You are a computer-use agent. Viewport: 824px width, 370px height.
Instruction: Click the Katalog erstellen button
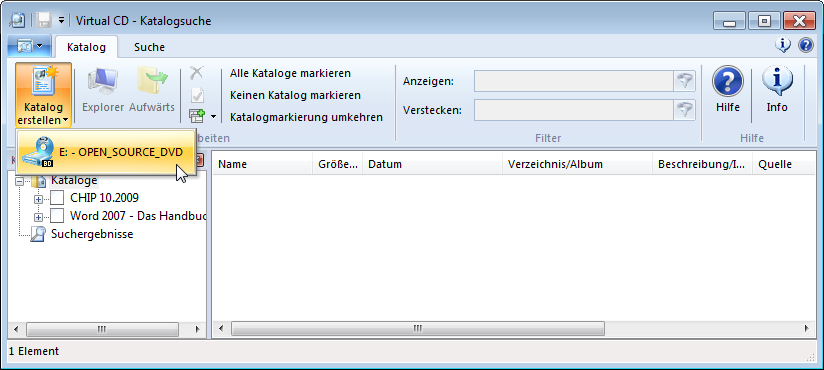click(x=43, y=95)
